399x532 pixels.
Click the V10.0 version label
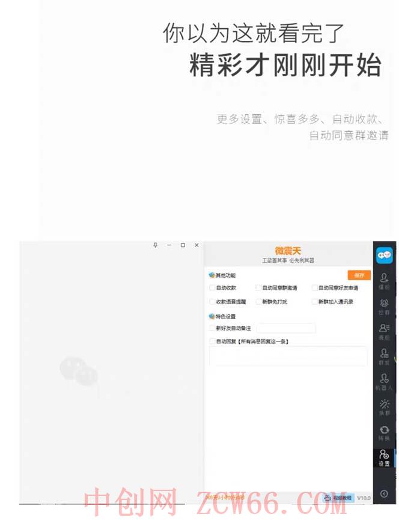pos(364,498)
